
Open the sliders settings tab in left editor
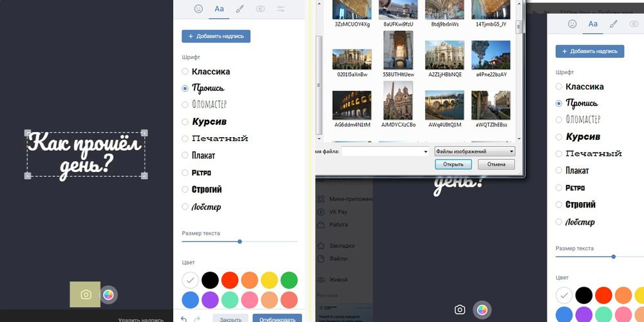tap(281, 9)
